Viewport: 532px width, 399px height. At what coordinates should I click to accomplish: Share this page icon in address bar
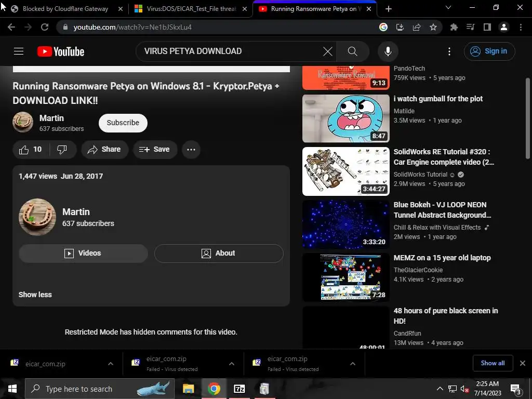(417, 27)
